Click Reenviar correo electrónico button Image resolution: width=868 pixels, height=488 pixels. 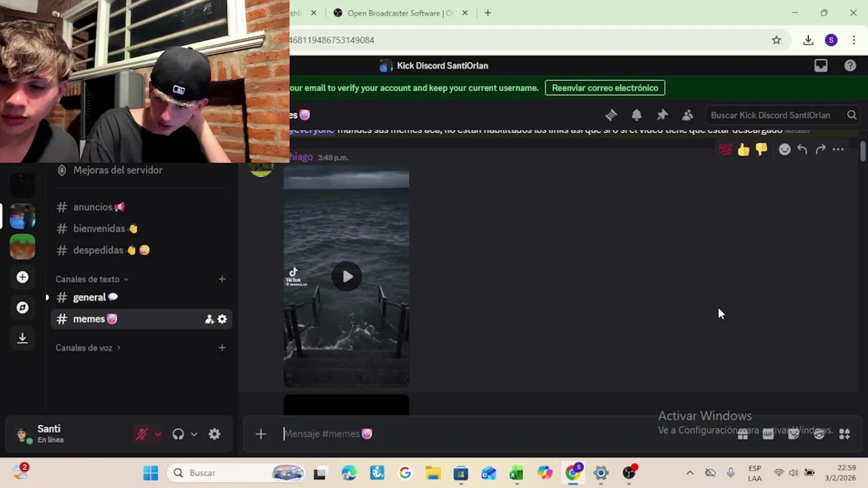tap(605, 88)
